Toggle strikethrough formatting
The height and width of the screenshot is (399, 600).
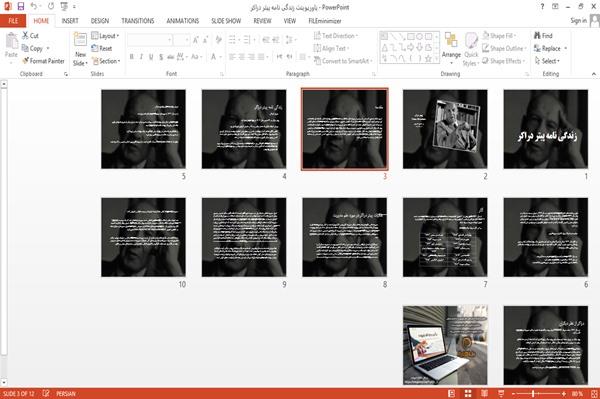click(x=171, y=57)
